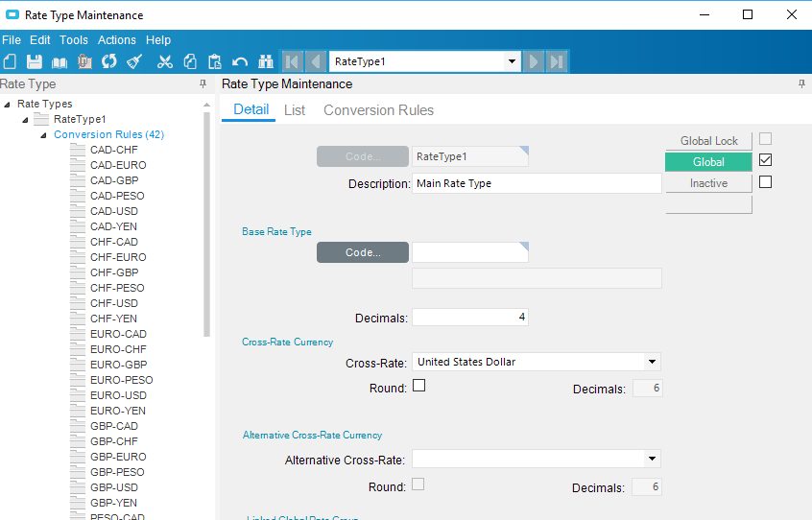The height and width of the screenshot is (520, 812).
Task: Switch to the List tab
Action: click(x=295, y=110)
